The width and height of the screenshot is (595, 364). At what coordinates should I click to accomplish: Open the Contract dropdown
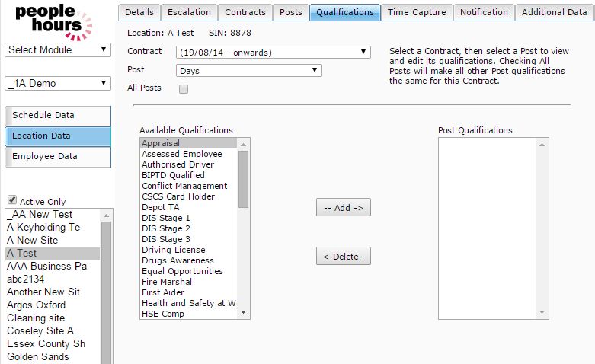(x=273, y=53)
